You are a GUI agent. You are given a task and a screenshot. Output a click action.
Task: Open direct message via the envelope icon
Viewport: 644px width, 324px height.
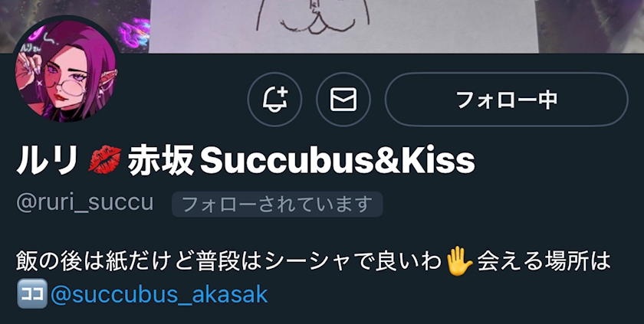343,100
